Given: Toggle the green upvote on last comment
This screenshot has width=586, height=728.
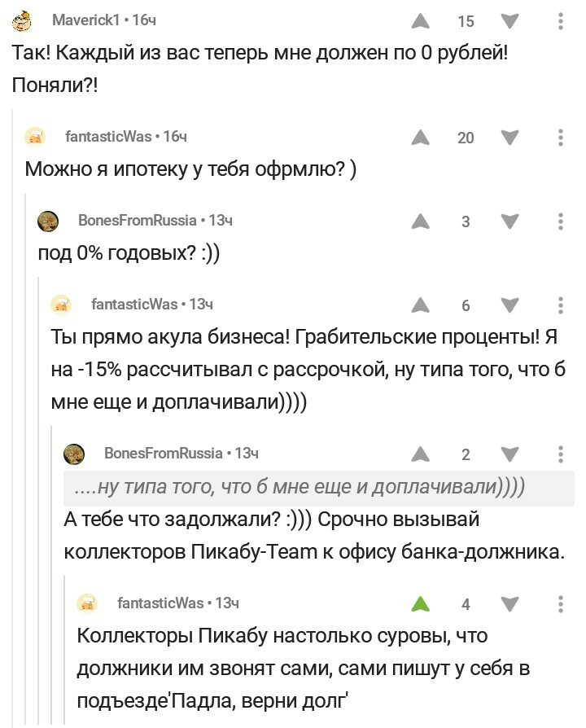Looking at the screenshot, I should [421, 604].
